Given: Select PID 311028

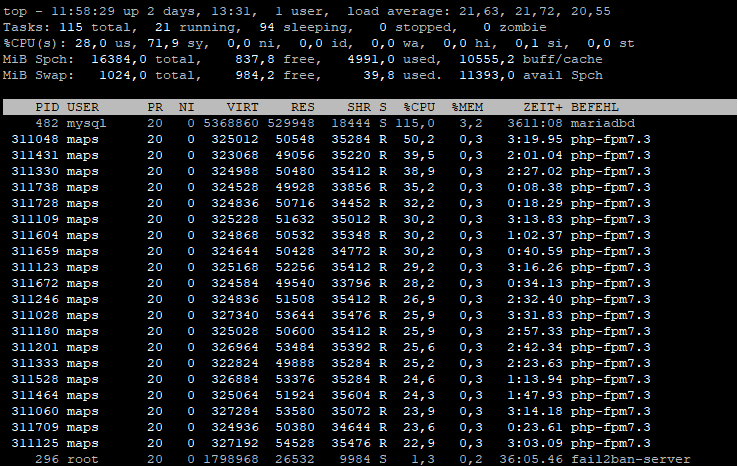Looking at the screenshot, I should (35, 315).
